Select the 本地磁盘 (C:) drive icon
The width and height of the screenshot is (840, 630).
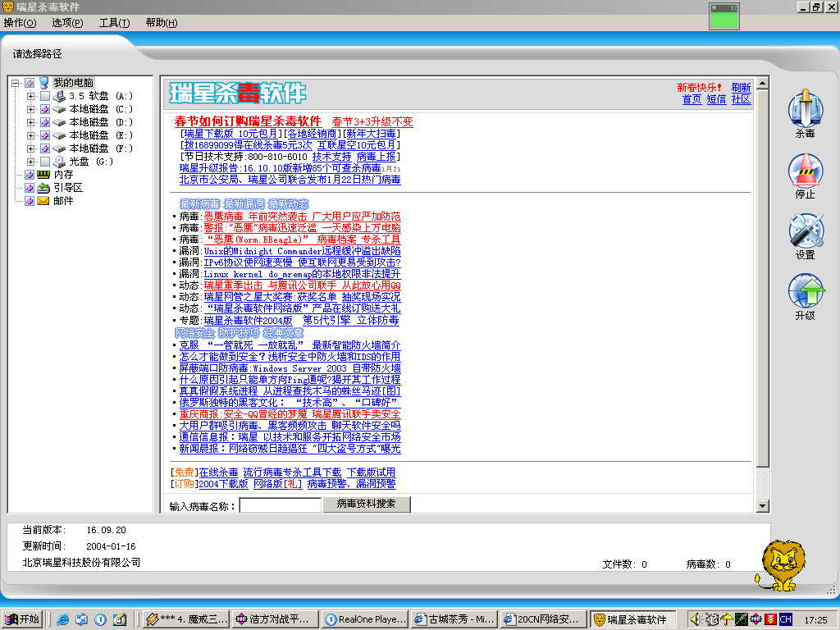click(59, 109)
